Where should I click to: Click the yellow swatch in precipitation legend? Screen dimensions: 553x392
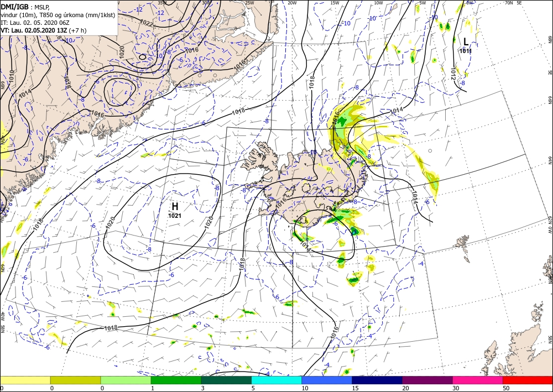click(x=25, y=380)
